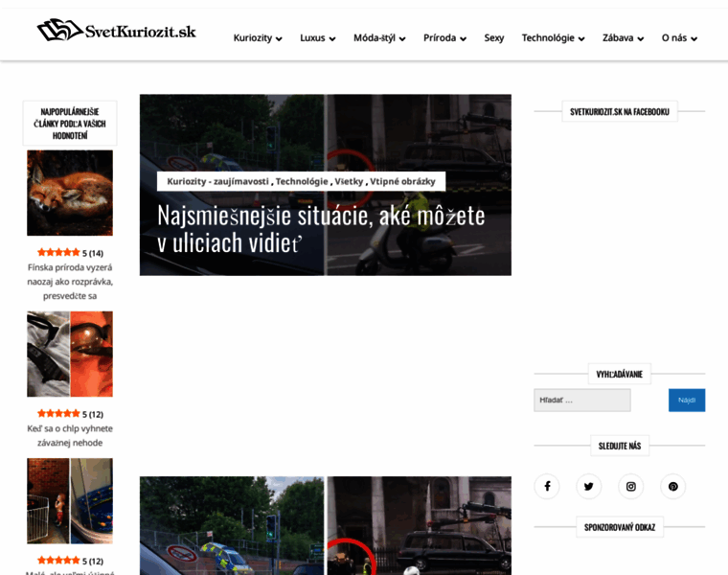Screen dimensions: 728x575
Task: Open the Všetky category tag
Action: click(x=349, y=181)
